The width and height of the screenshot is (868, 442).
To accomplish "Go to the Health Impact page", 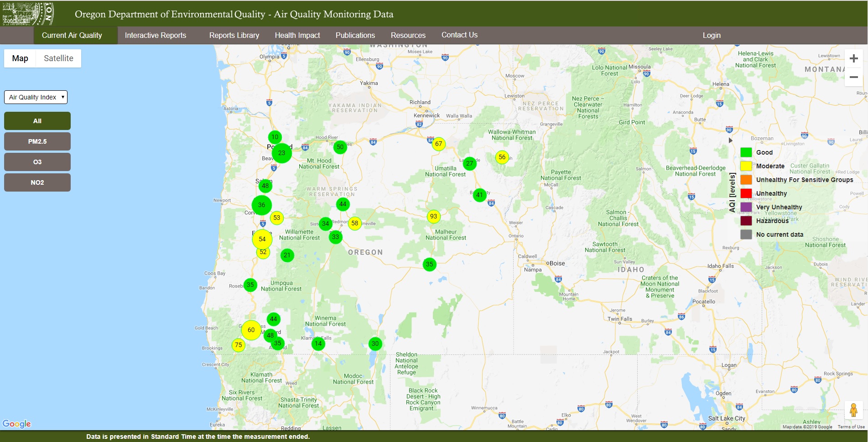I will pos(297,35).
